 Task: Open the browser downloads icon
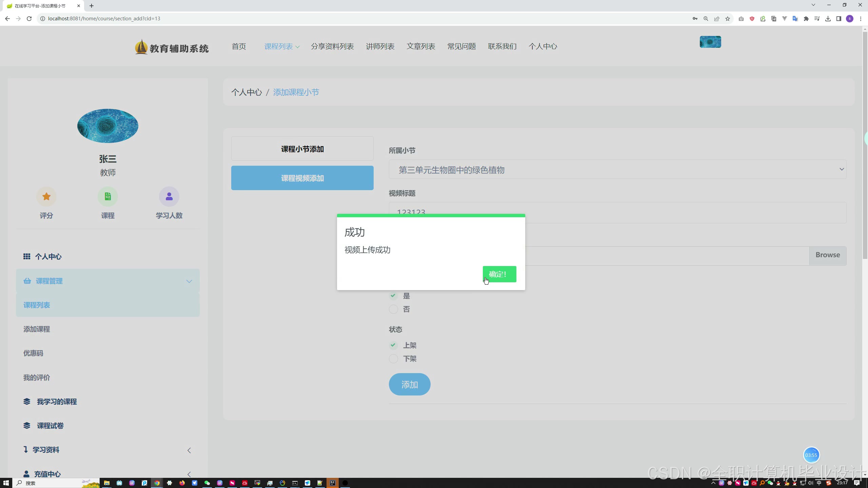[828, 19]
